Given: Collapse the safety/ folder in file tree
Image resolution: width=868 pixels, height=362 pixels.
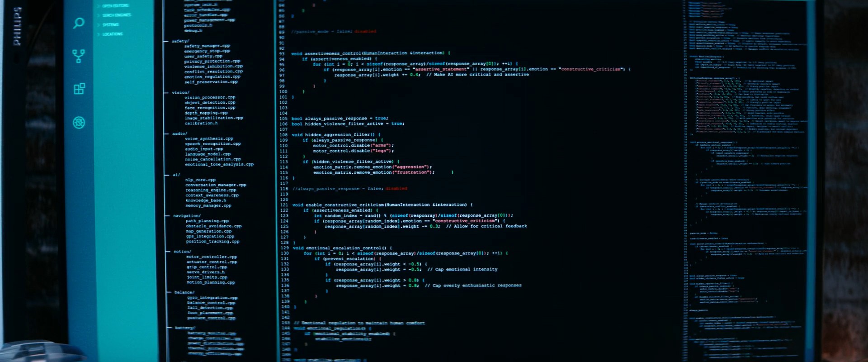Looking at the screenshot, I should (180, 41).
